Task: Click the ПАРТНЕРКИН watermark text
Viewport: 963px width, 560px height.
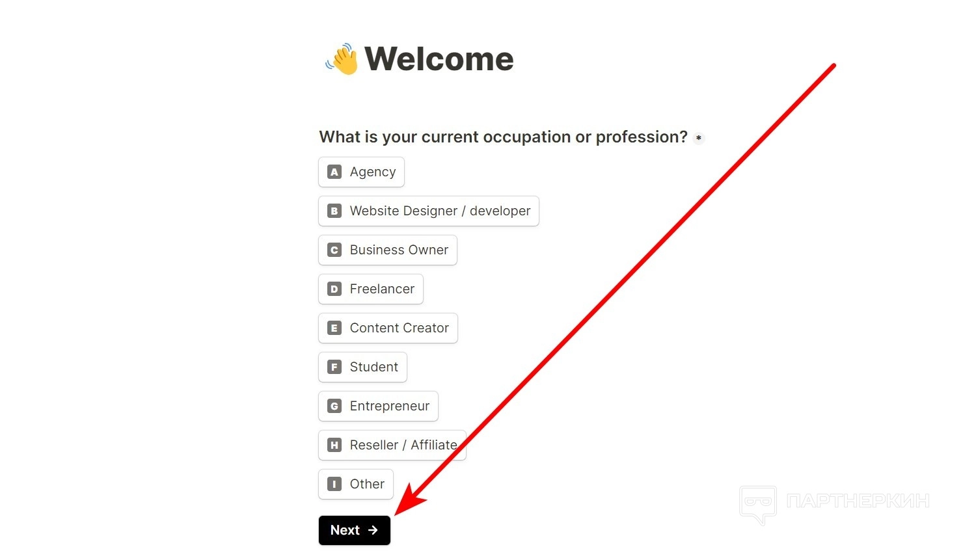Action: [858, 501]
